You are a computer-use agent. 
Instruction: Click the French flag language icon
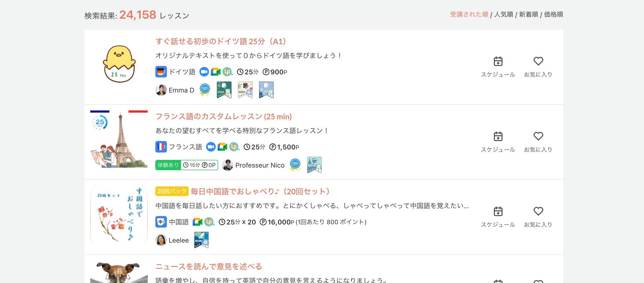coord(161,147)
